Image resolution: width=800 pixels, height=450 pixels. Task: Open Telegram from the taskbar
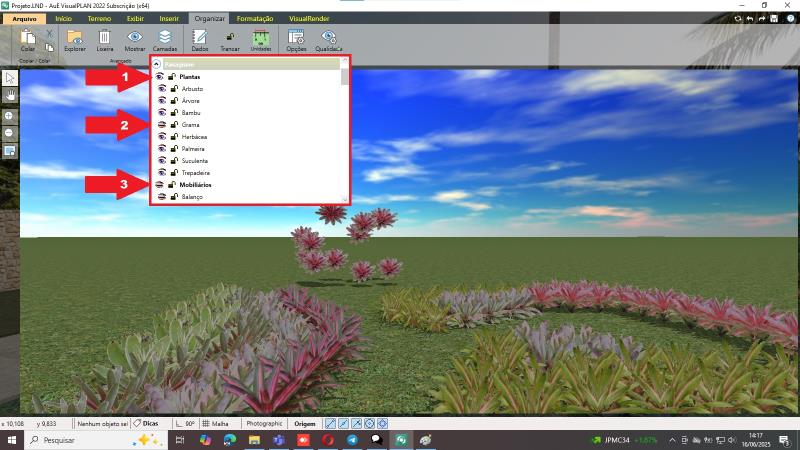pos(352,440)
